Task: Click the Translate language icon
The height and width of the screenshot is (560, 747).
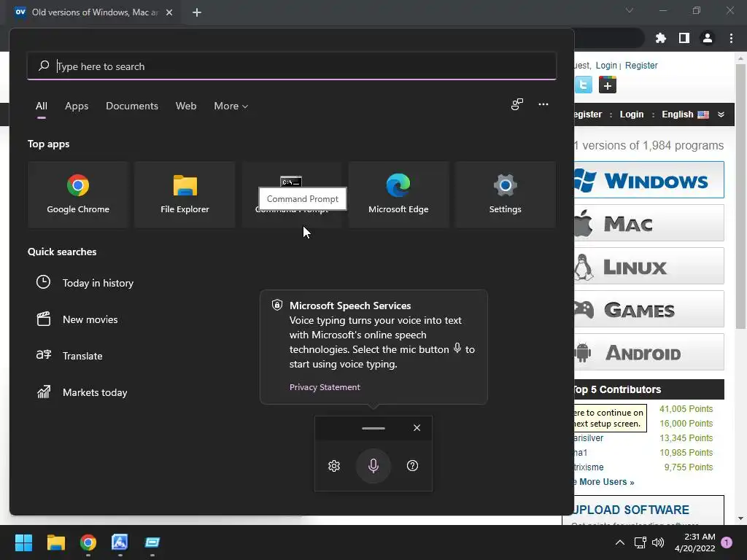Action: click(x=43, y=355)
